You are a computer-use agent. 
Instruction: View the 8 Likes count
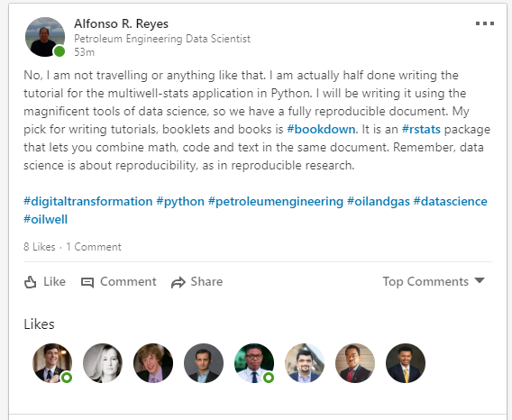tap(39, 247)
